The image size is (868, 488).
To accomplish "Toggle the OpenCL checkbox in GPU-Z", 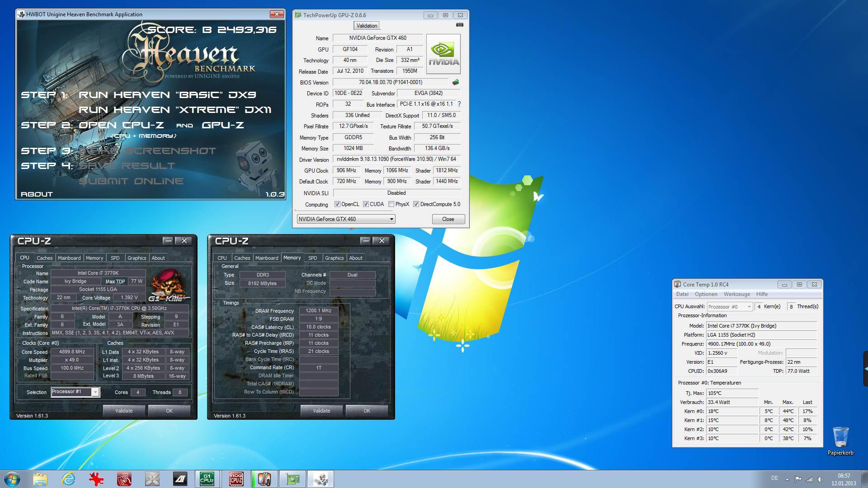I will (x=337, y=204).
